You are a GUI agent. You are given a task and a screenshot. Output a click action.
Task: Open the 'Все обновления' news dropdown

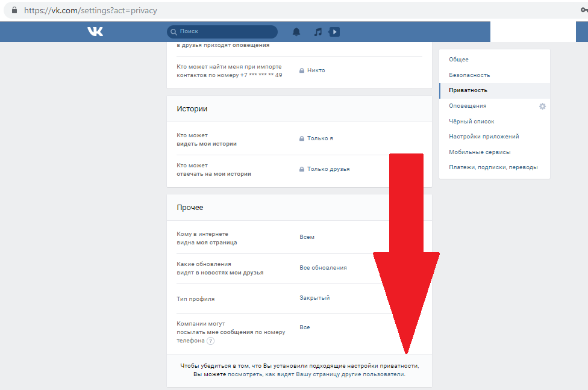[x=323, y=268]
